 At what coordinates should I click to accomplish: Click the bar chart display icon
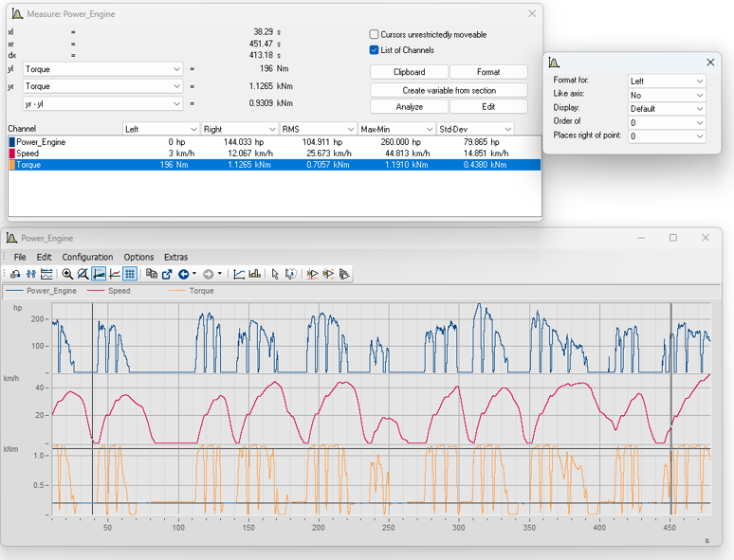254,274
